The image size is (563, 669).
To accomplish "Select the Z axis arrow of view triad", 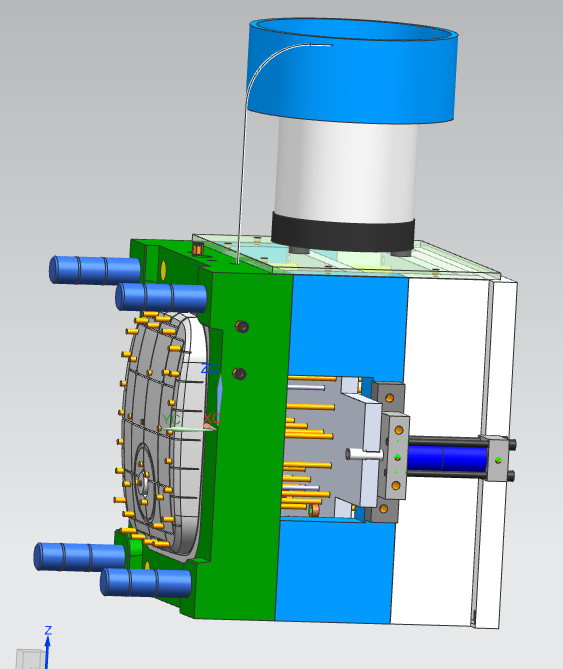I will (48, 648).
